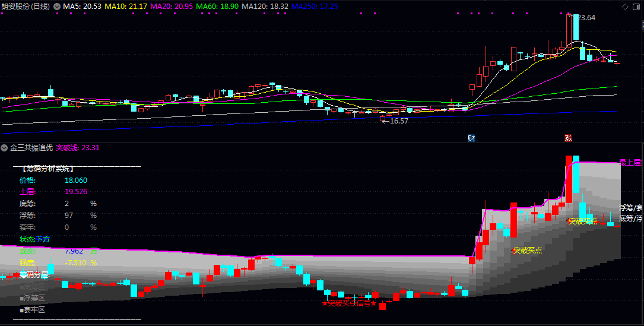This screenshot has height=326, width=644.
Task: Click the 突破线: 23.31 value
Action: [x=78, y=148]
